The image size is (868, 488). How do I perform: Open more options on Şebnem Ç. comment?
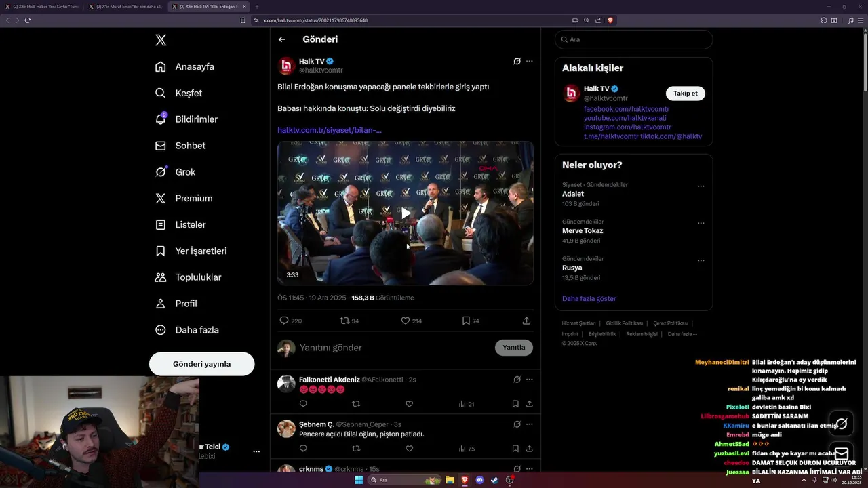pos(530,424)
